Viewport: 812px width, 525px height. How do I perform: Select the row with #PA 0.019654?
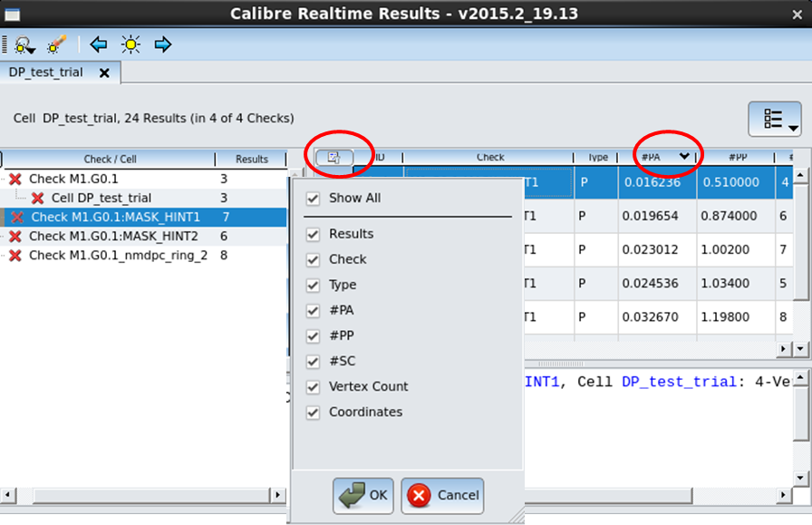tap(658, 216)
